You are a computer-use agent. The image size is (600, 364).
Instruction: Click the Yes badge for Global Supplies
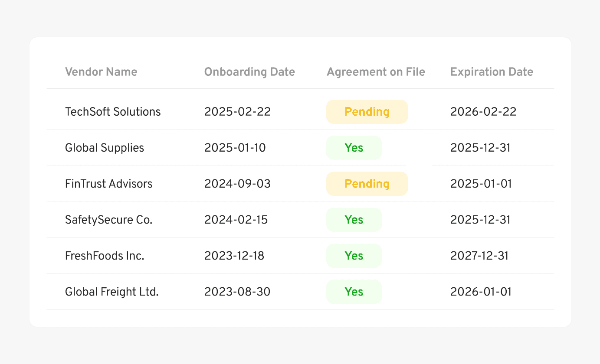click(354, 148)
